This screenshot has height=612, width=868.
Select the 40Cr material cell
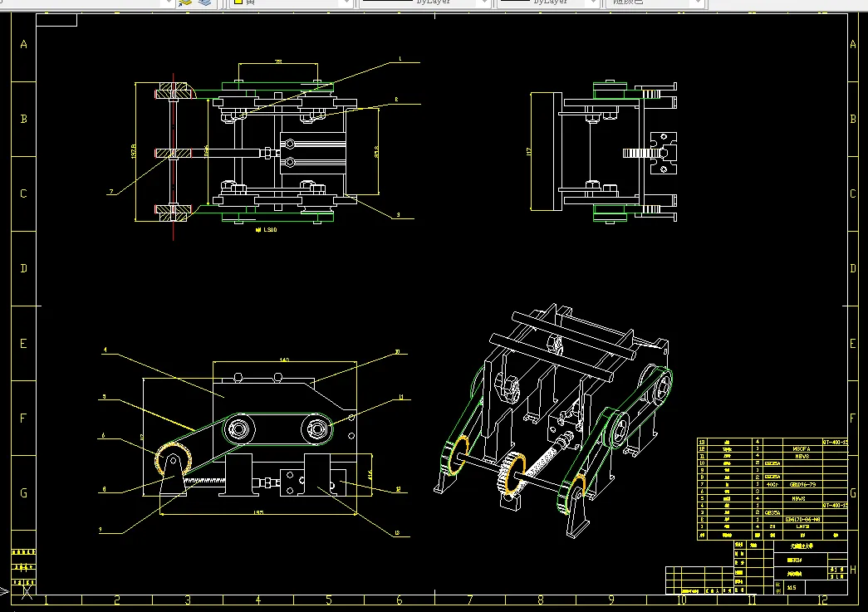(x=772, y=484)
